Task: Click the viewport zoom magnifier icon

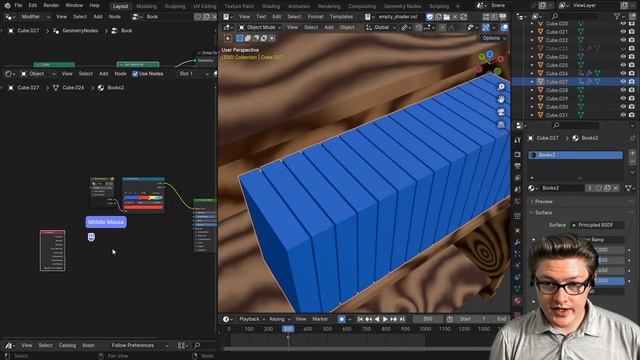Action: pyautogui.click(x=501, y=87)
